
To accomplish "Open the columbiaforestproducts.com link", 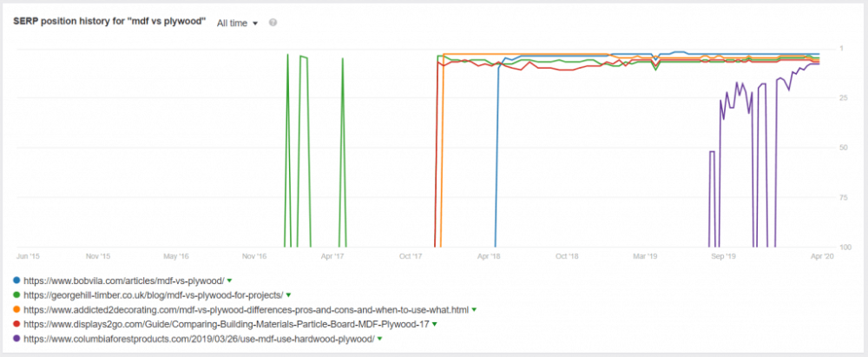I will pos(200,338).
